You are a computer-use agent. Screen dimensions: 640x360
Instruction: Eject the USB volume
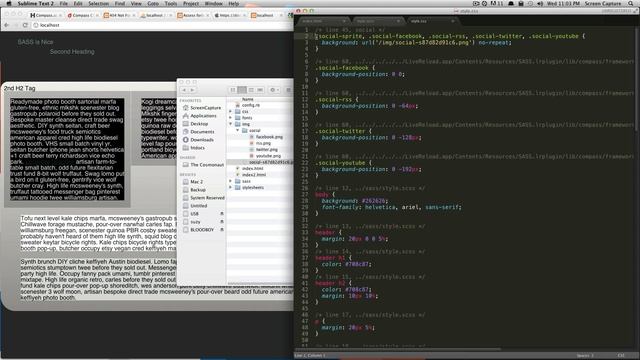tap(222, 214)
